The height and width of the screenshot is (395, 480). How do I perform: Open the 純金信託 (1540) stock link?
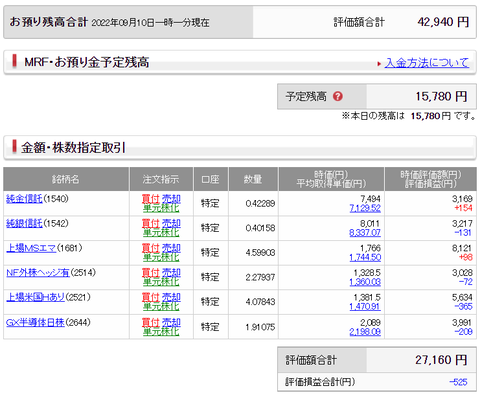tap(24, 199)
